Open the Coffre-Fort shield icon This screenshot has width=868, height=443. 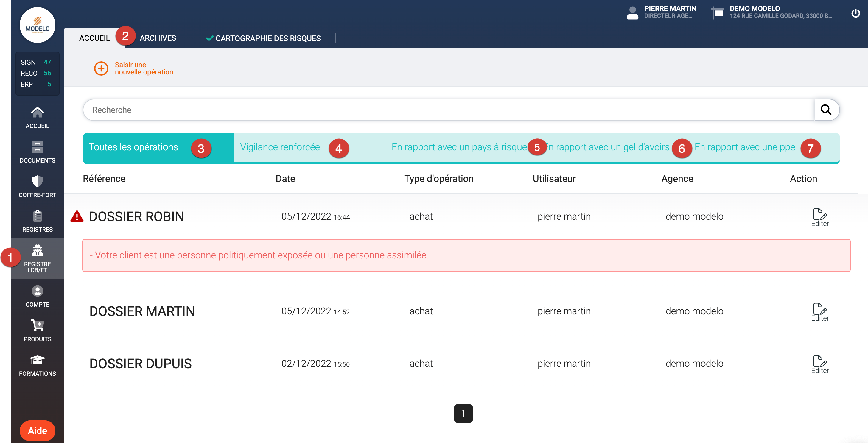38,182
